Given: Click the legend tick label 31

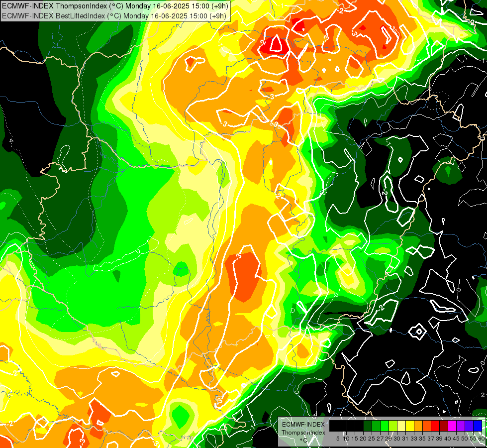Looking at the screenshot, I should tap(405, 439).
